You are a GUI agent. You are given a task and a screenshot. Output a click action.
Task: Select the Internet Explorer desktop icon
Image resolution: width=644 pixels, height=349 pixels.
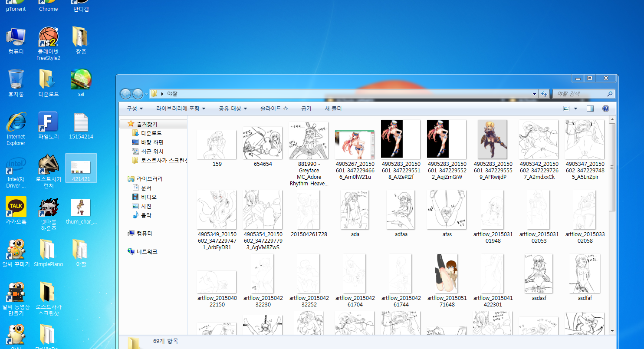tap(16, 129)
